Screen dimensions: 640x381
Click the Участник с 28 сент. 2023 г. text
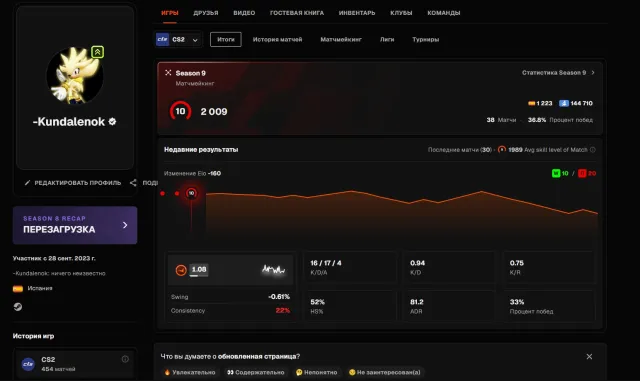[54, 258]
